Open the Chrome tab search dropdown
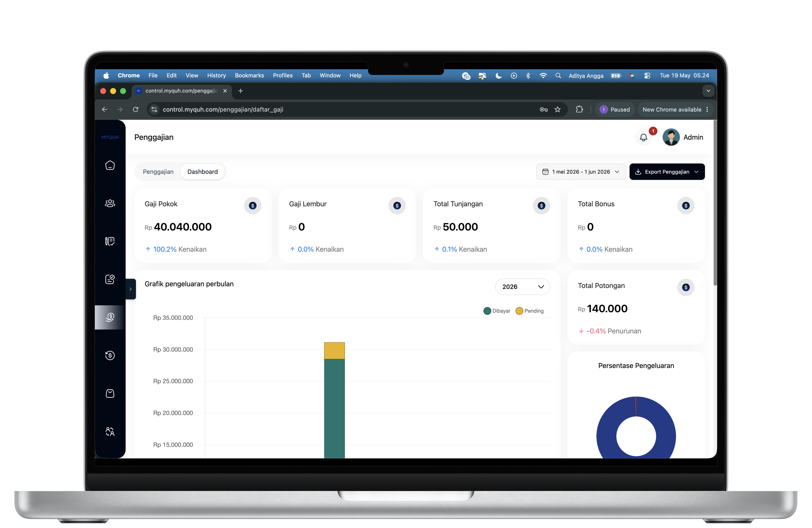The width and height of the screenshot is (812, 528). [708, 91]
